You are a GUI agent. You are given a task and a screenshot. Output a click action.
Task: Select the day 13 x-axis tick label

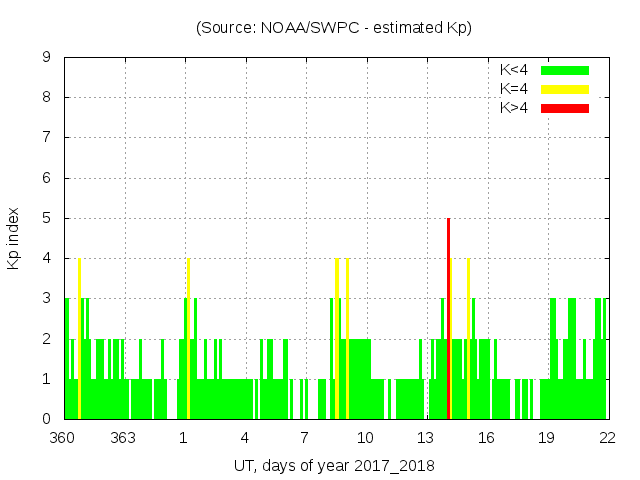coord(426,438)
